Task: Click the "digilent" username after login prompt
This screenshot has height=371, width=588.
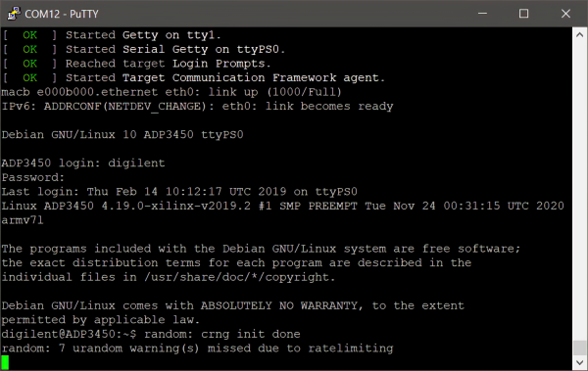Action: pyautogui.click(x=136, y=163)
